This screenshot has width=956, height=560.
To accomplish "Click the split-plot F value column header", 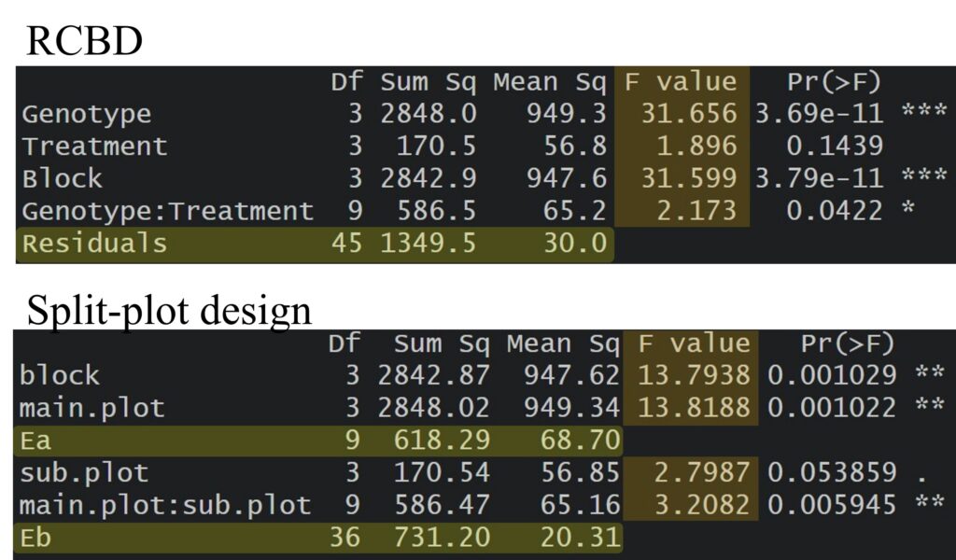I will (x=694, y=343).
